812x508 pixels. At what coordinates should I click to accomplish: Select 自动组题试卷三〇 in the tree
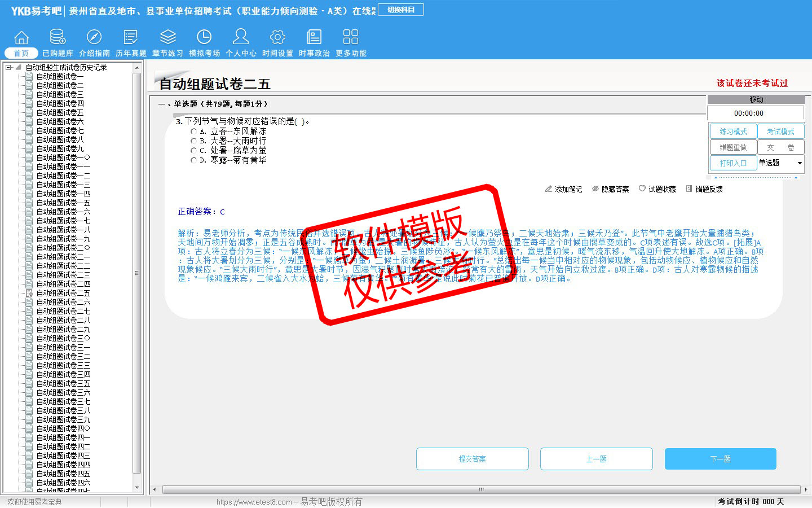tap(63, 338)
